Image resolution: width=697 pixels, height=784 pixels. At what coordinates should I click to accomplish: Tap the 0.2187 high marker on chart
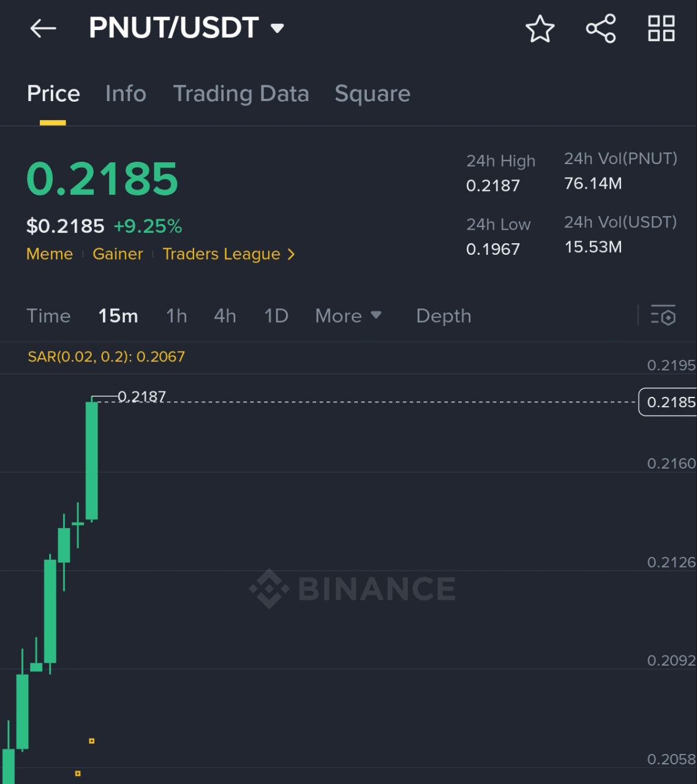(x=141, y=396)
